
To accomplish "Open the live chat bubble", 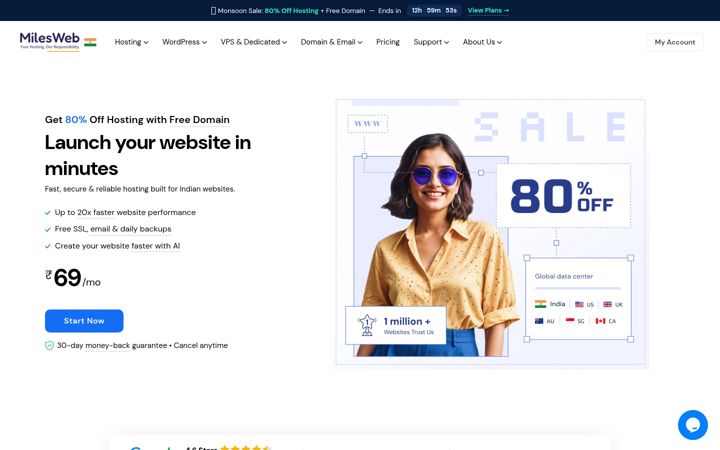I will tap(692, 425).
